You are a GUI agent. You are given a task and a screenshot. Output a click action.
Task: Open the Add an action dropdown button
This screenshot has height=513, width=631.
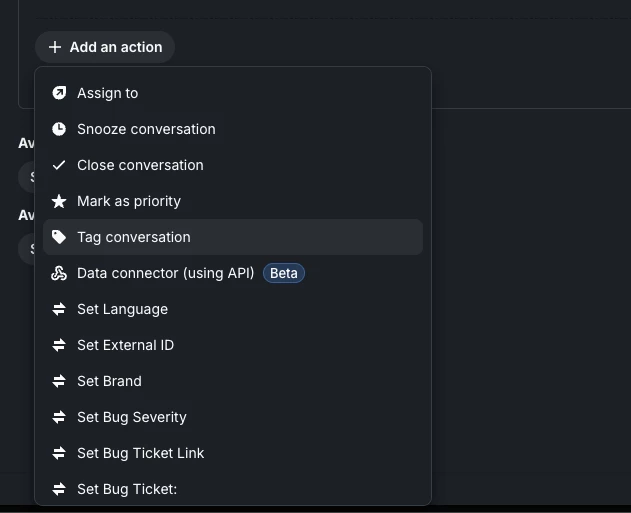point(105,47)
